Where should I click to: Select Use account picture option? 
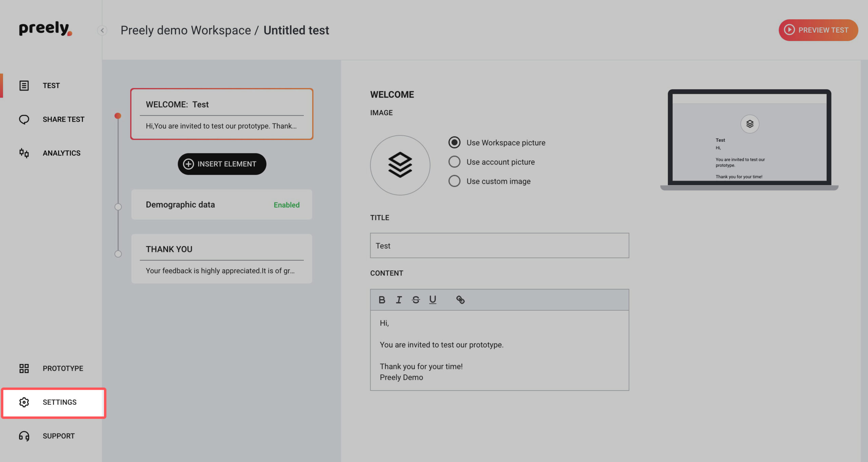tap(492, 162)
